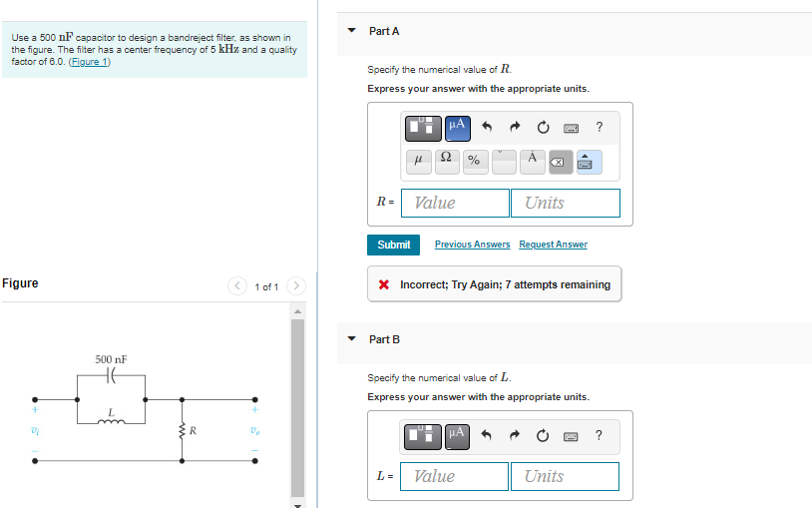Insert the Omega symbol in Part A

[x=447, y=162]
